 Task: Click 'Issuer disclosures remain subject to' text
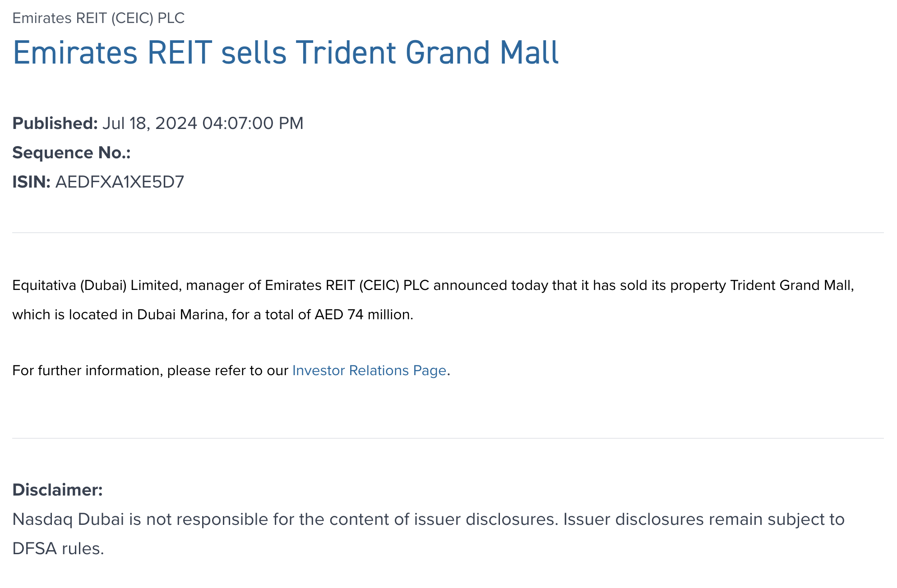point(703,519)
